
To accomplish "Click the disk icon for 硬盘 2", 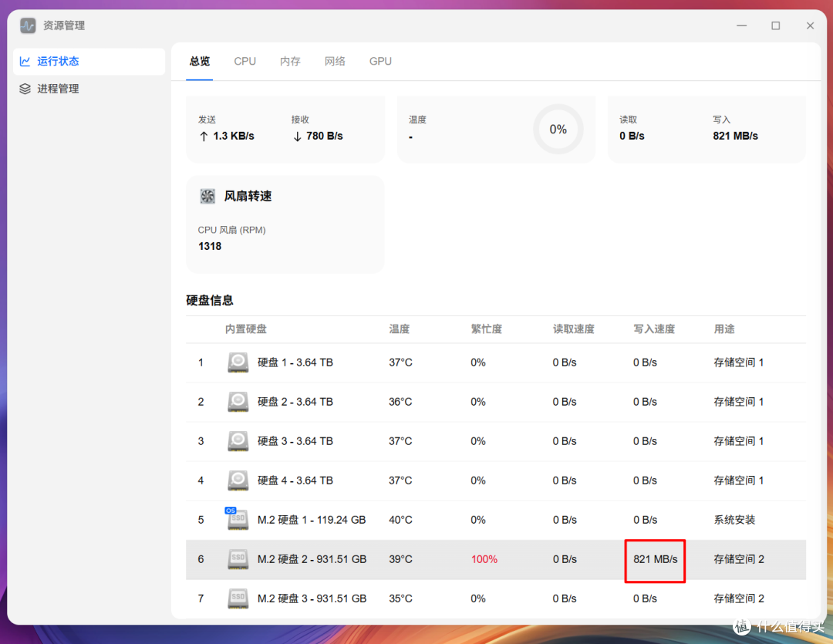I will (238, 403).
